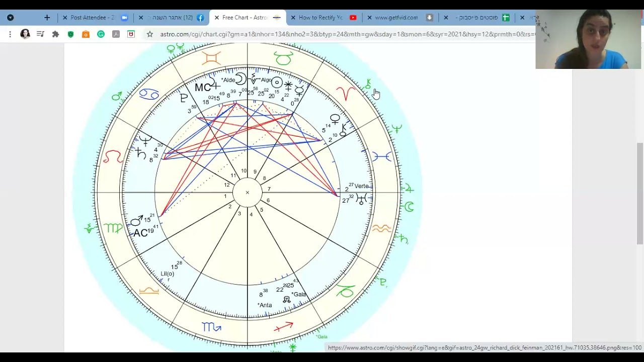Click the presenter webcam thumbnail
The width and height of the screenshot is (644, 362).
coord(589,39)
